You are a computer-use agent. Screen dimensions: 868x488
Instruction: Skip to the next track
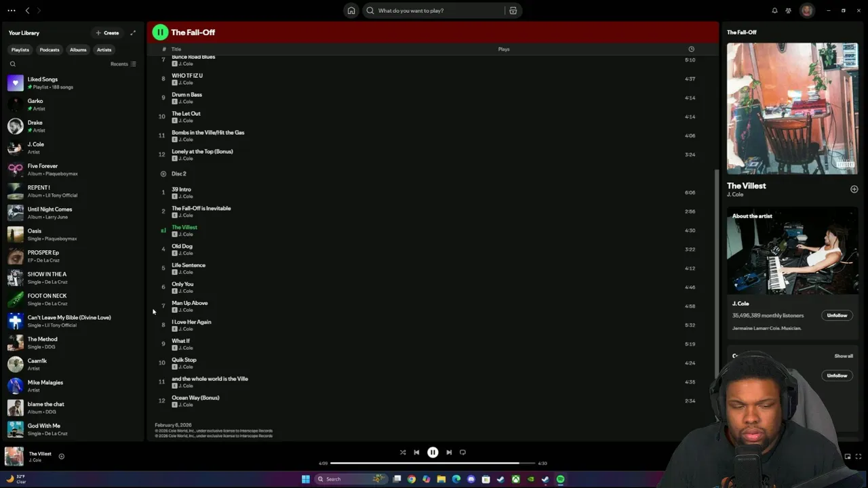pyautogui.click(x=449, y=452)
